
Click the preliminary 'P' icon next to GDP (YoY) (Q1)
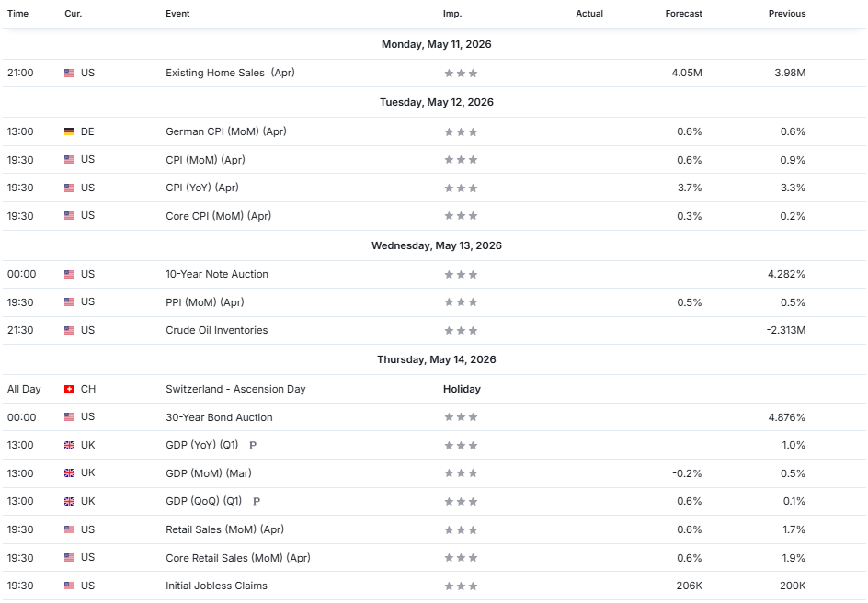point(253,445)
